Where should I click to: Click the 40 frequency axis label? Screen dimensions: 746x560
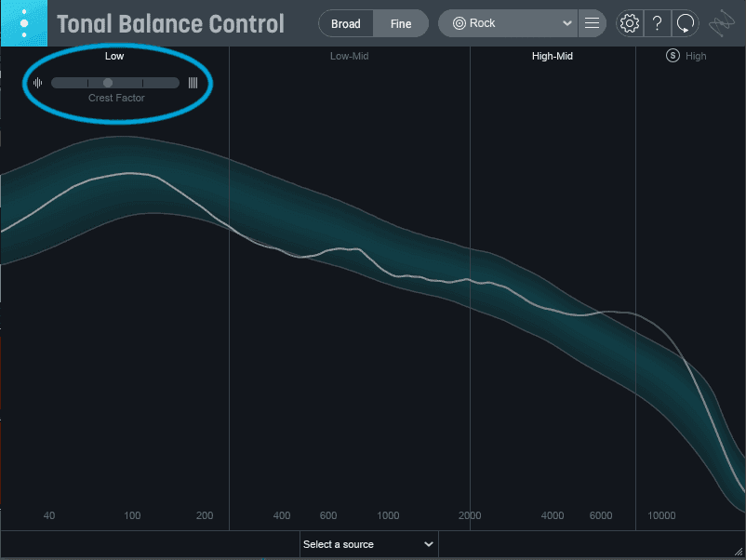point(49,515)
